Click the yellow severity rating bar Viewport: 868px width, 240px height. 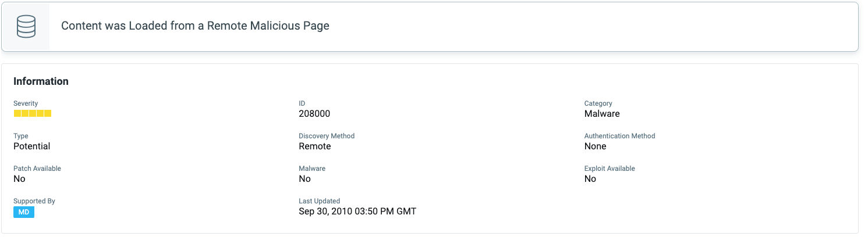(x=33, y=113)
